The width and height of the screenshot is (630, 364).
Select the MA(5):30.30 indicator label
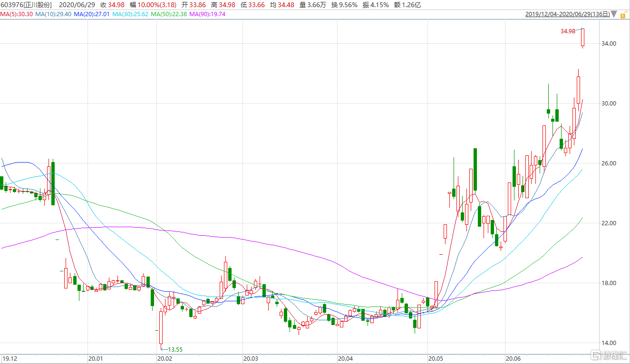tap(16, 14)
